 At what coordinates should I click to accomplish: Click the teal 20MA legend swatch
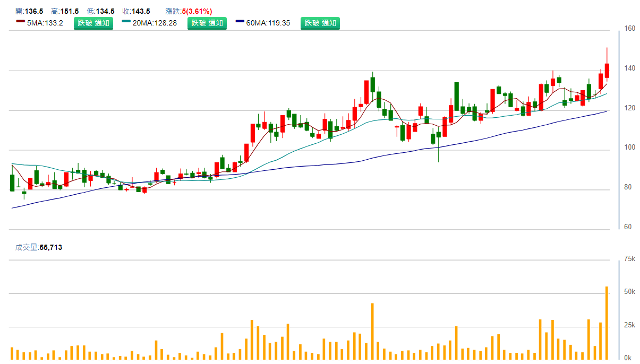click(x=126, y=23)
